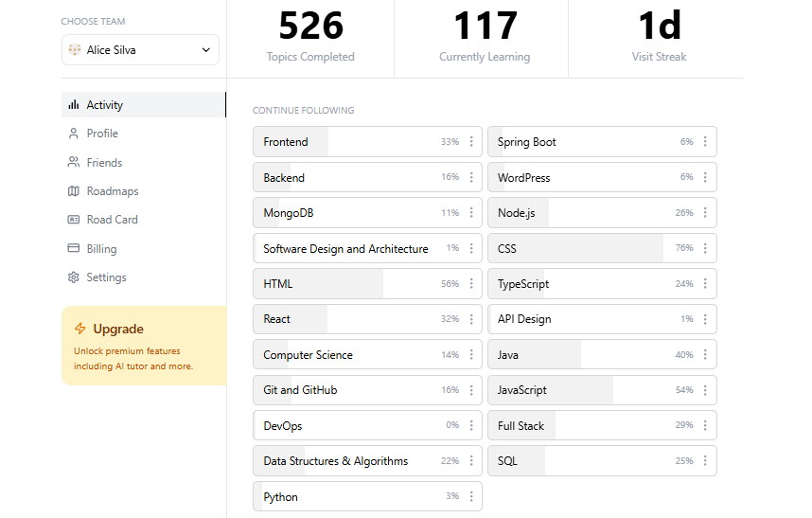Open Computer Science row options menu

coord(471,354)
